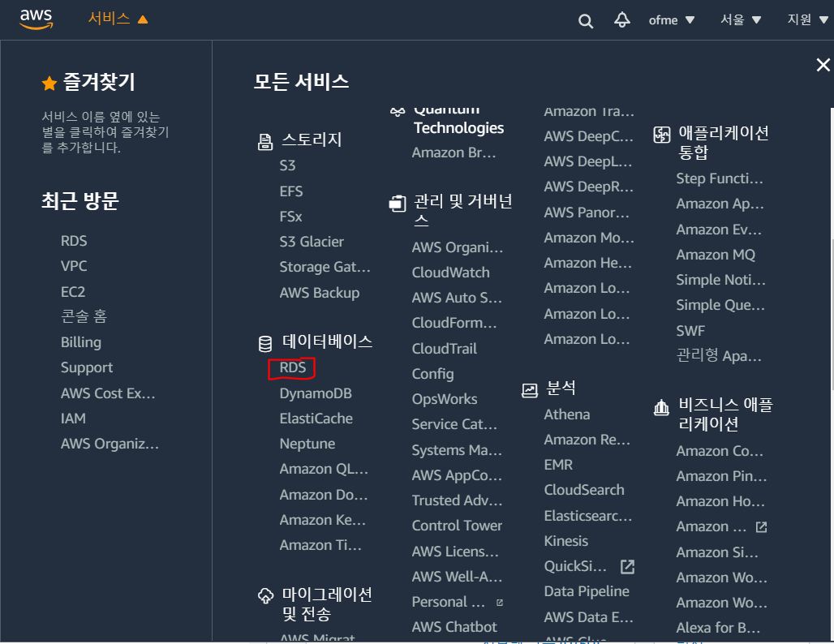The image size is (834, 644).
Task: Open CloudSearch service
Action: coord(584,491)
